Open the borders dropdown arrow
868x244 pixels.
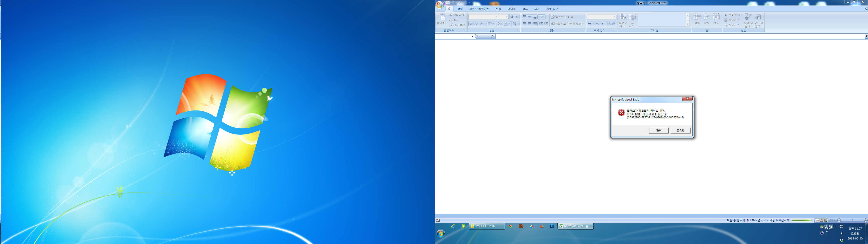pyautogui.click(x=493, y=23)
